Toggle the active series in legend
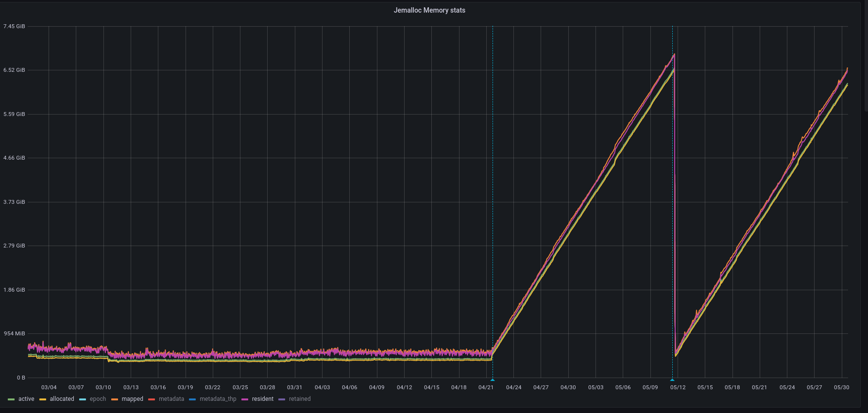868x413 pixels. click(26, 399)
